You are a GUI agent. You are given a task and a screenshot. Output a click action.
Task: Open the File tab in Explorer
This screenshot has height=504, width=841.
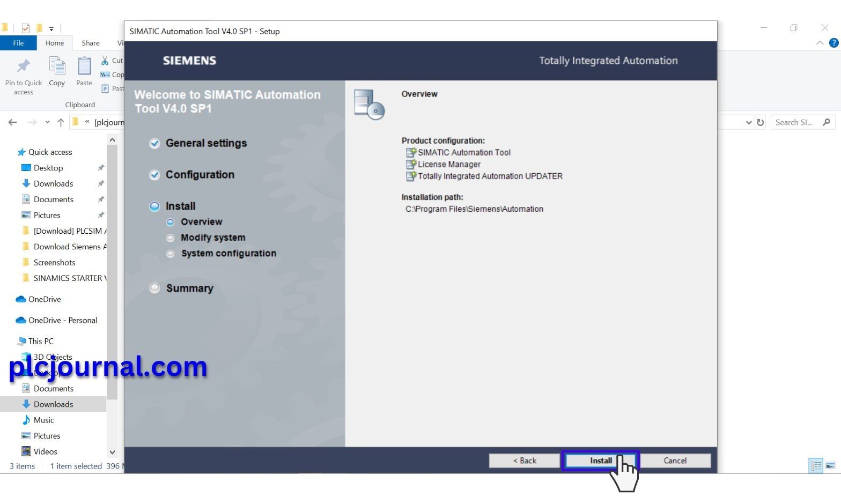click(18, 43)
